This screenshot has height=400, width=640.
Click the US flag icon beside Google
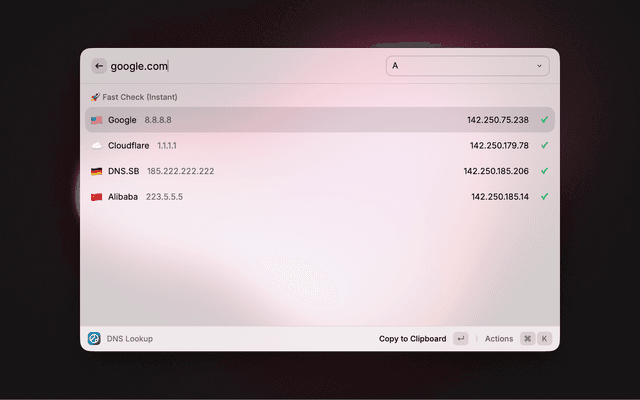(96, 120)
